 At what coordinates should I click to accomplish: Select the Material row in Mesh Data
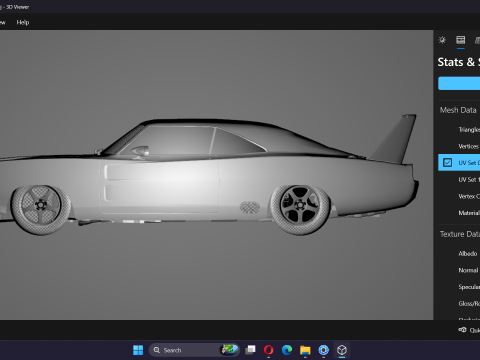coord(459,213)
